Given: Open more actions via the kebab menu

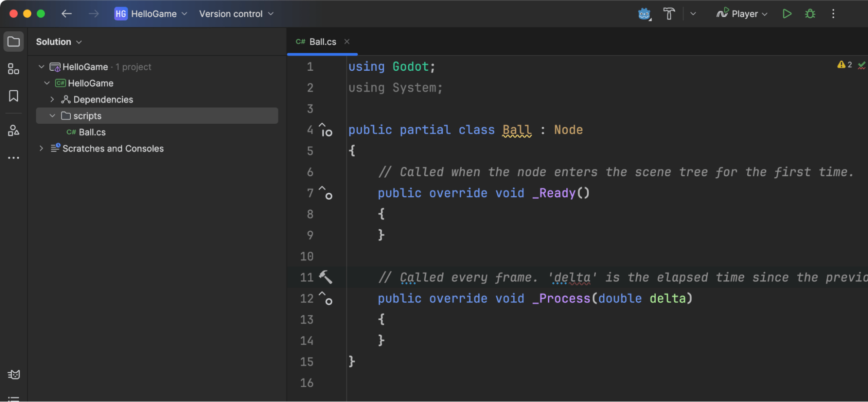Looking at the screenshot, I should pyautogui.click(x=833, y=13).
